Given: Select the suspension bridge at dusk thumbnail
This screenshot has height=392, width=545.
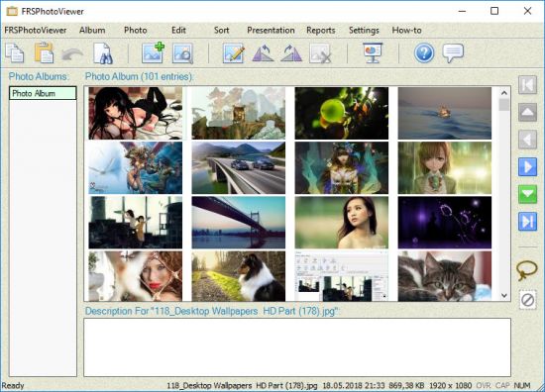Looking at the screenshot, I should point(239,223).
